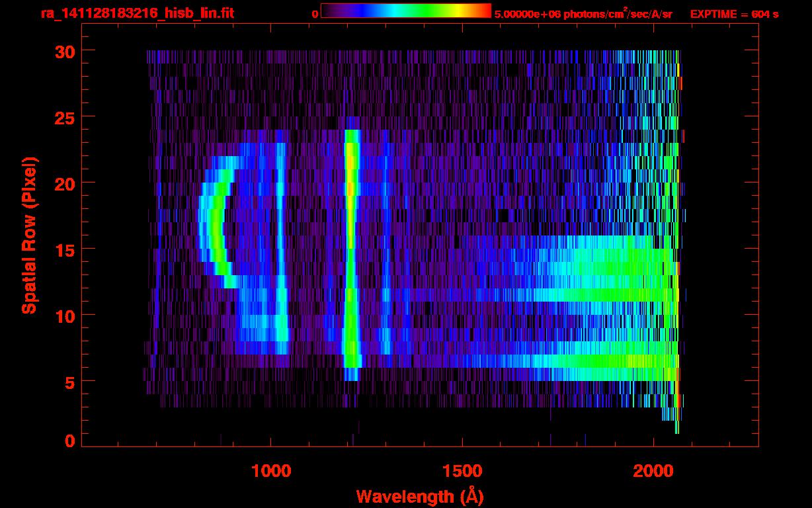This screenshot has width=812, height=508.
Task: Click the color bar minimum value 0
Action: 315,14
